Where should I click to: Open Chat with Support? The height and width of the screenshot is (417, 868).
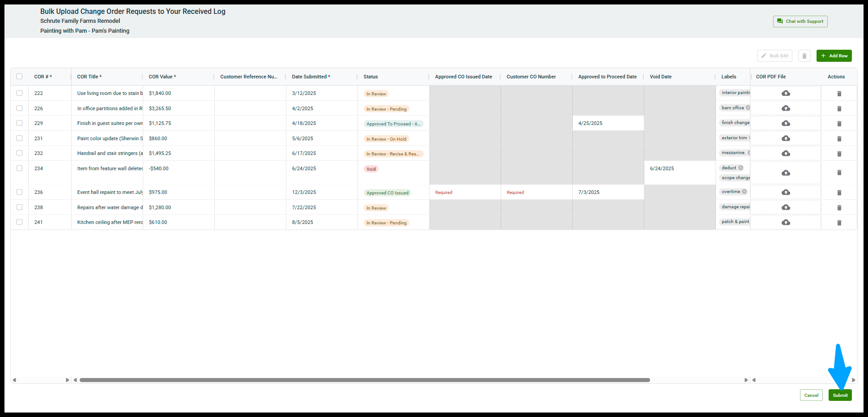tap(800, 21)
